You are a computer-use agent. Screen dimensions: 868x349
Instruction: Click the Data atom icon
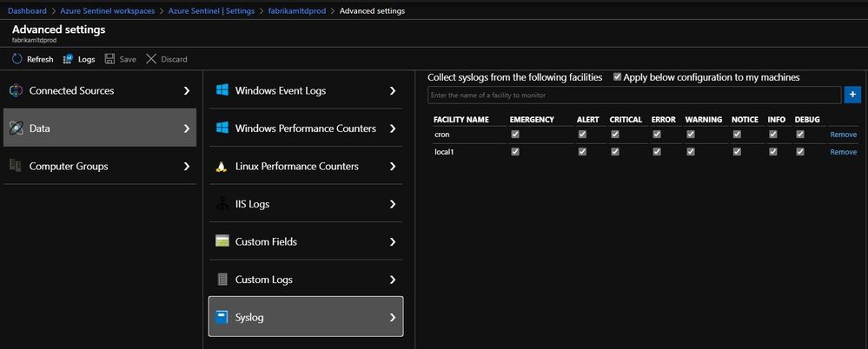16,128
